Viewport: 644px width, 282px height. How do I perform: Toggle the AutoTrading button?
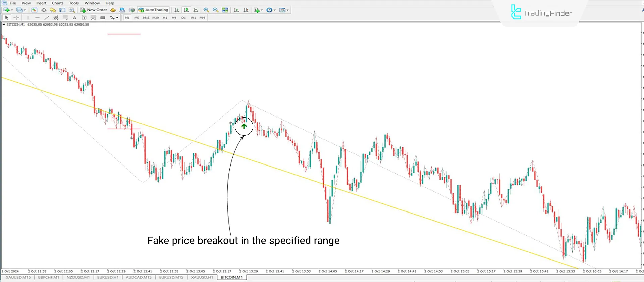click(153, 10)
